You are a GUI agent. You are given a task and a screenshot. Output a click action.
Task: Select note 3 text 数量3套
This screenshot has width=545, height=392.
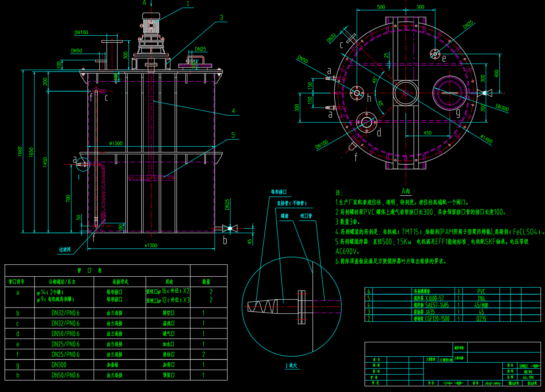(x=348, y=222)
